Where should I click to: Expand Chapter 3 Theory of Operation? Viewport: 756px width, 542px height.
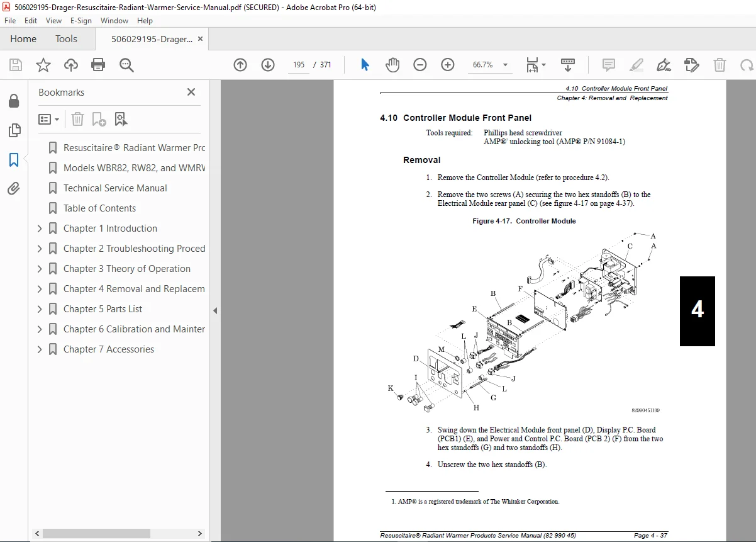(x=40, y=269)
